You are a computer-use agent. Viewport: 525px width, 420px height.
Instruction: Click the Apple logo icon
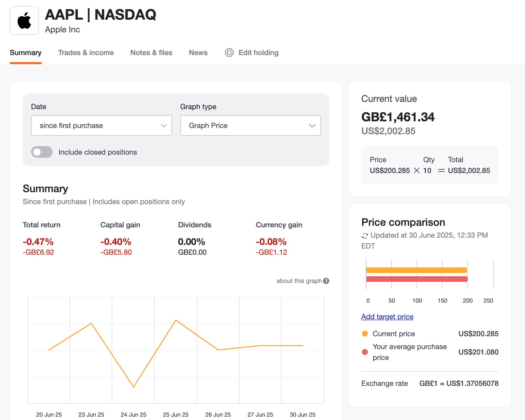24,20
